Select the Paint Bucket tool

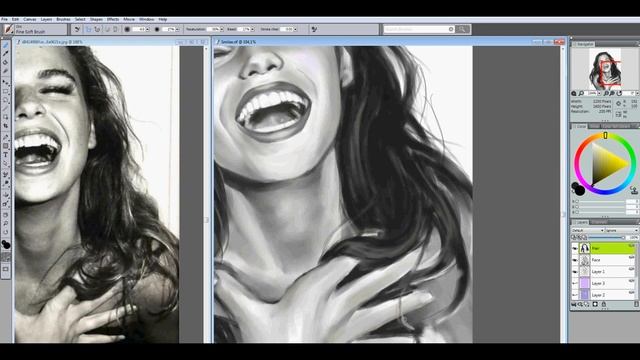pos(6,62)
